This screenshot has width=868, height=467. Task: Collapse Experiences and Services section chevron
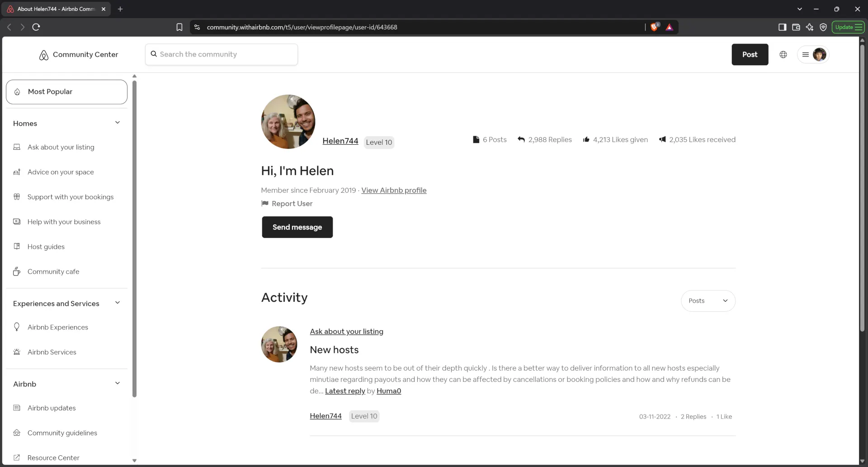click(118, 303)
